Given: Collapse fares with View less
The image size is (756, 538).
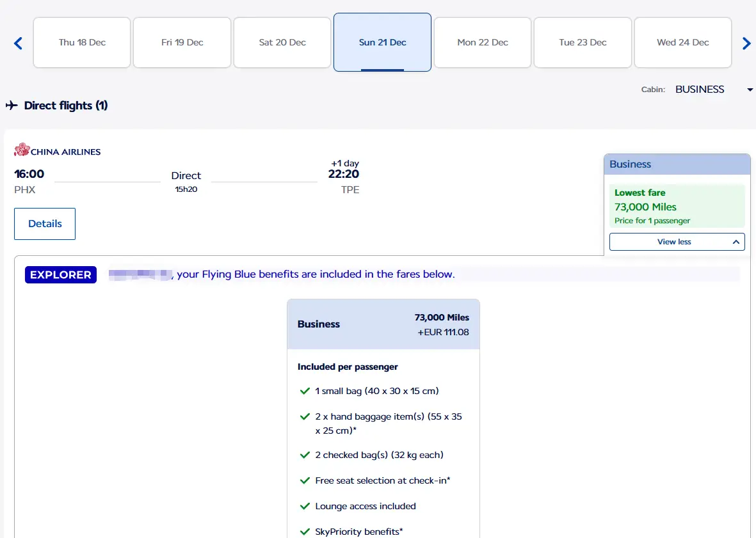Looking at the screenshot, I should coord(677,242).
